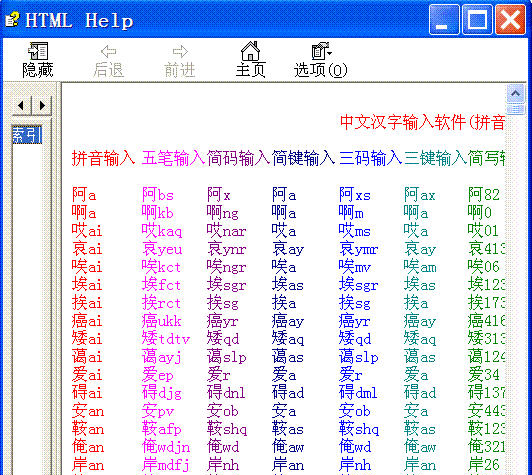The height and width of the screenshot is (475, 532).
Task: Click the HTML Help title bar icon
Action: click(12, 19)
